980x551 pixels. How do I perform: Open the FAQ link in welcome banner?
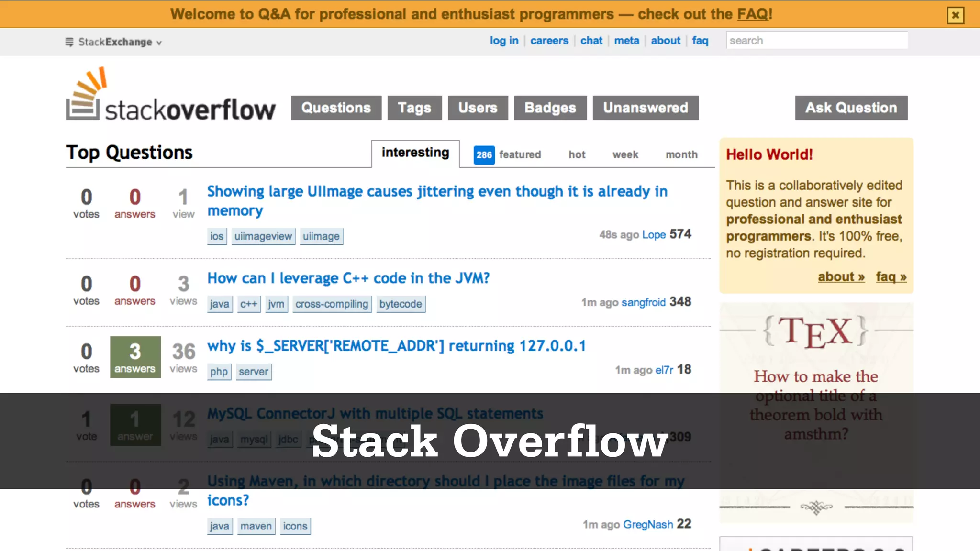(752, 14)
